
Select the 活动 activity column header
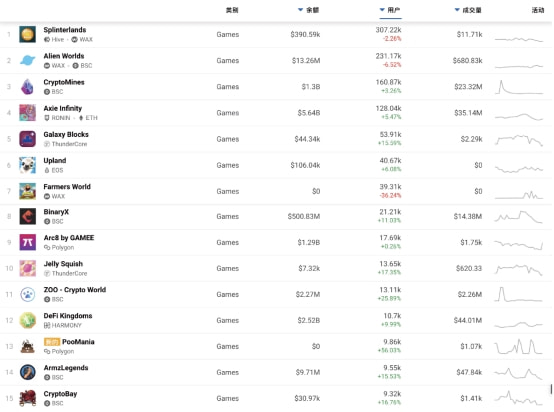pyautogui.click(x=538, y=10)
